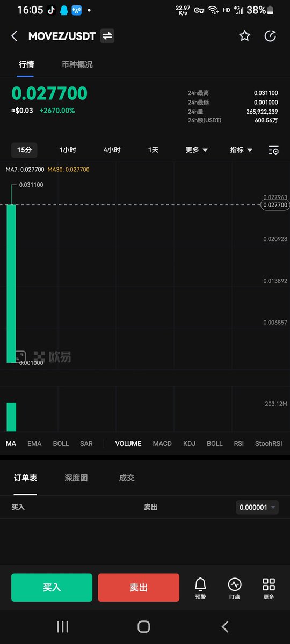Swap trading pair with the switch icon
290x644 pixels.
[x=107, y=36]
